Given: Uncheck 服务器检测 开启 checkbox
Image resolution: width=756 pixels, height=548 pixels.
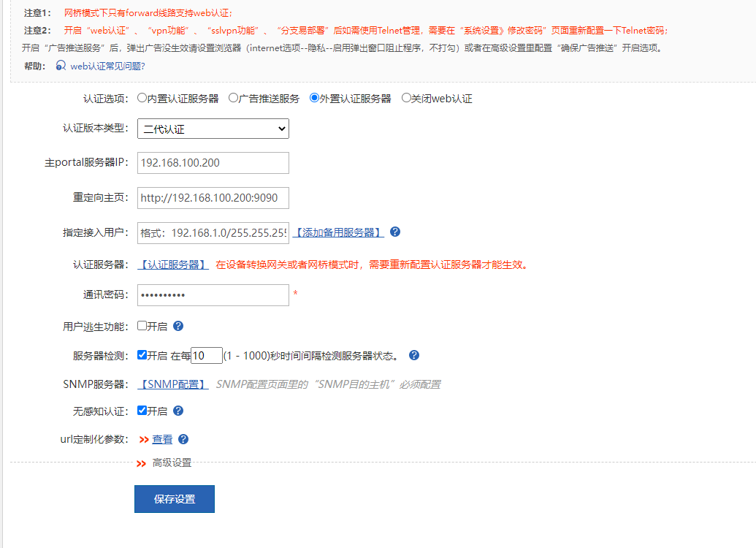Looking at the screenshot, I should point(142,355).
